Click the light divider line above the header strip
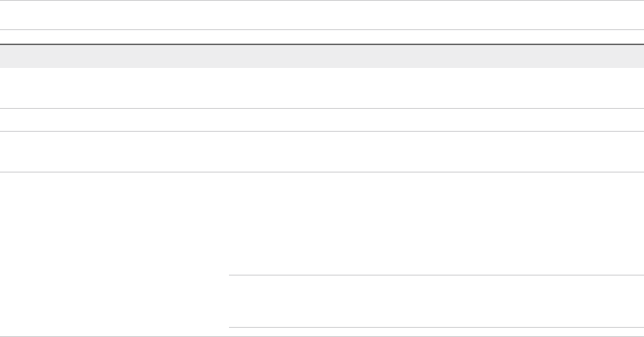644x337 pixels. click(x=322, y=29)
